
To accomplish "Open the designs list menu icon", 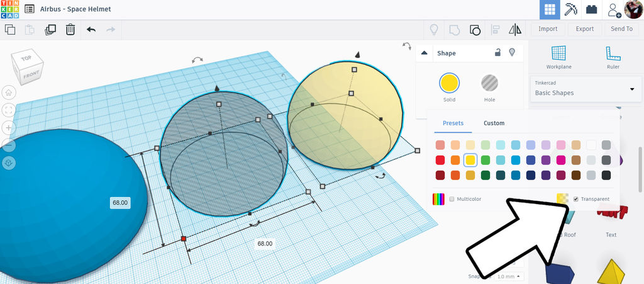I will (29, 9).
